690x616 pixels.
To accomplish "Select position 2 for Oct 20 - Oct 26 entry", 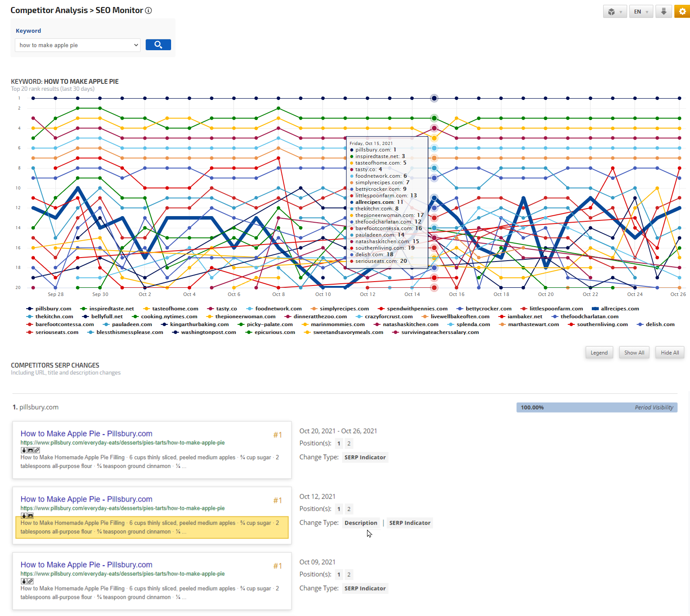I will (x=349, y=444).
